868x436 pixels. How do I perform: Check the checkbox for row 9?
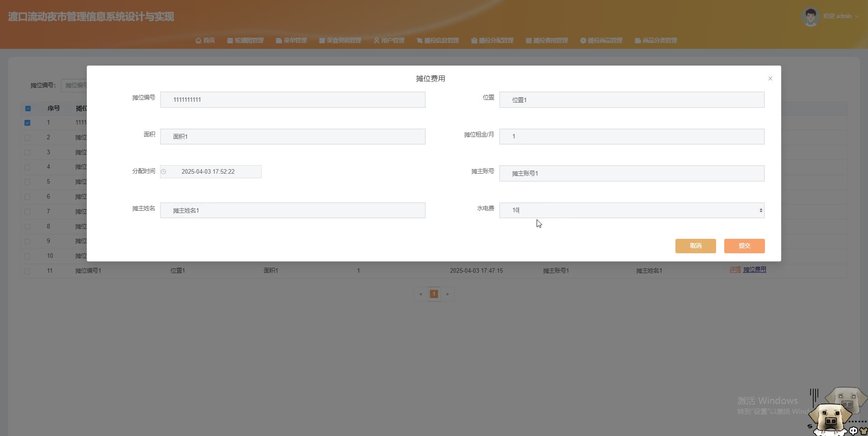click(28, 241)
